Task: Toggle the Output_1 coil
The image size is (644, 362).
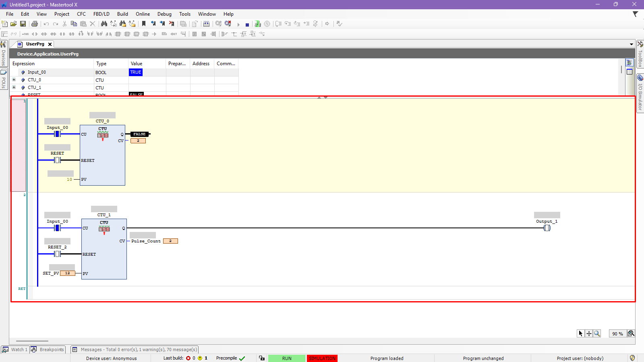Action: [x=547, y=228]
